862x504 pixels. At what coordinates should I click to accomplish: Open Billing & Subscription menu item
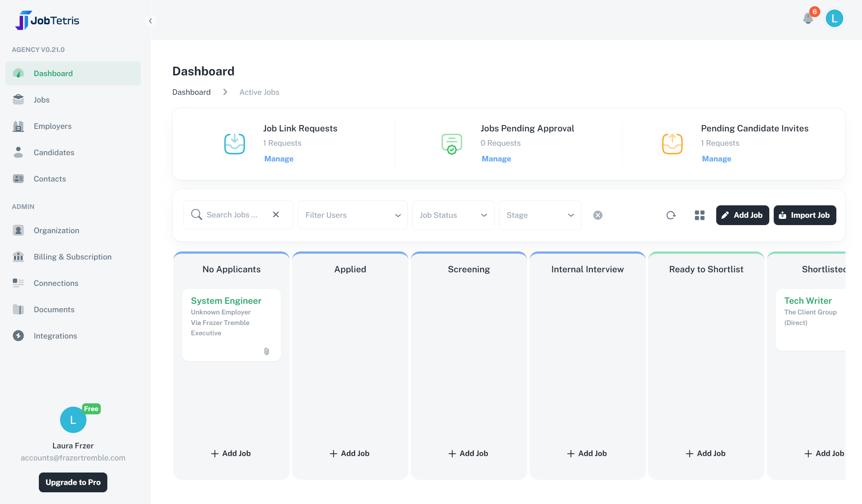pyautogui.click(x=73, y=257)
